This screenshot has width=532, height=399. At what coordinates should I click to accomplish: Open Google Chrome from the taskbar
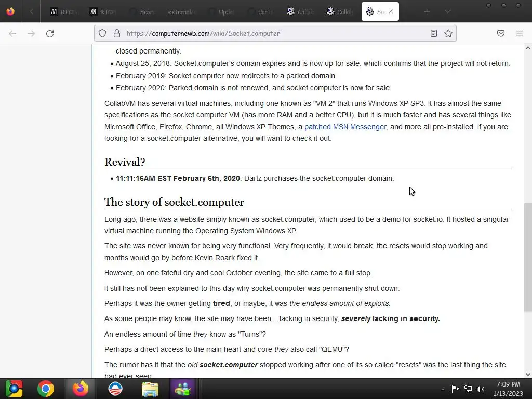pos(46,389)
